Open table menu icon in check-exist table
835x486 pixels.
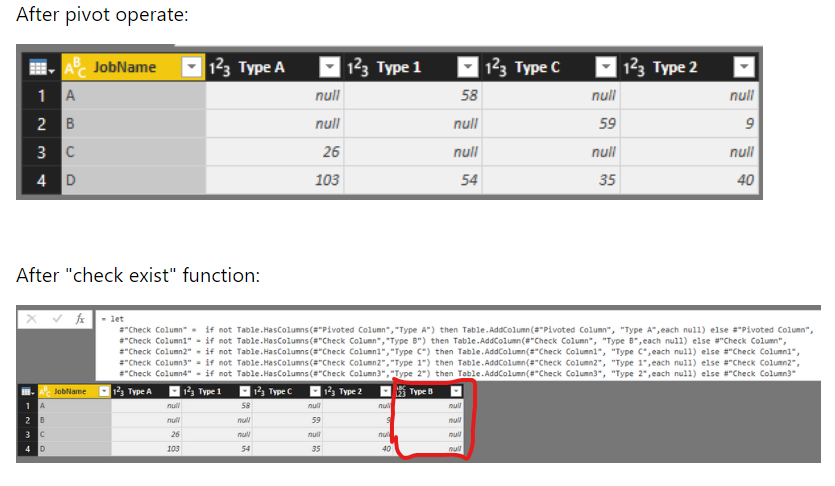27,391
